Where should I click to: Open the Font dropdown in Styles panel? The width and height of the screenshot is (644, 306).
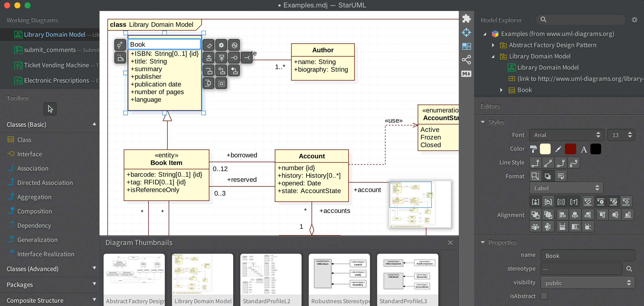(x=567, y=135)
